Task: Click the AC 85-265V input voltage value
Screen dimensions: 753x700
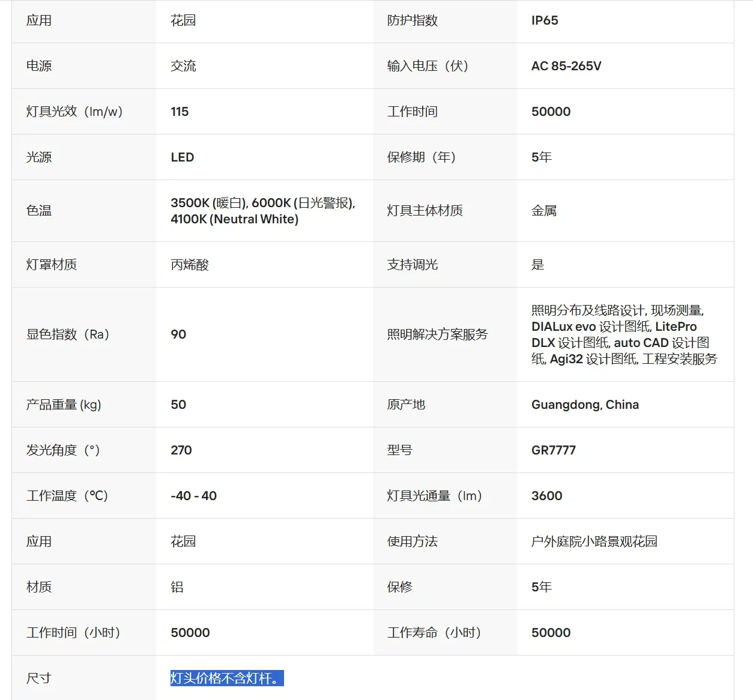Action: coord(566,66)
